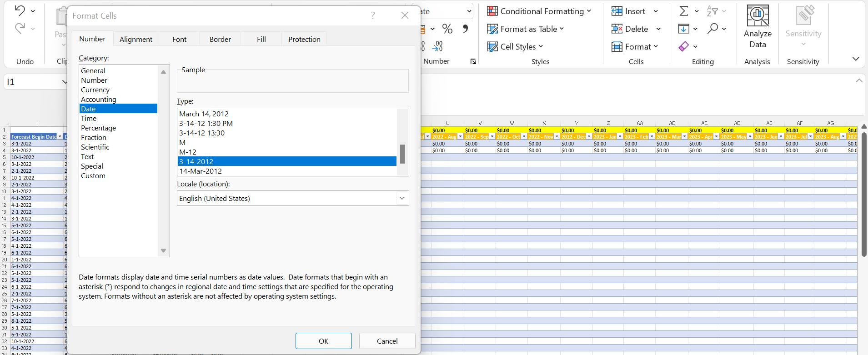Click the Undo arrow icon
This screenshot has width=868, height=355.
tap(20, 10)
